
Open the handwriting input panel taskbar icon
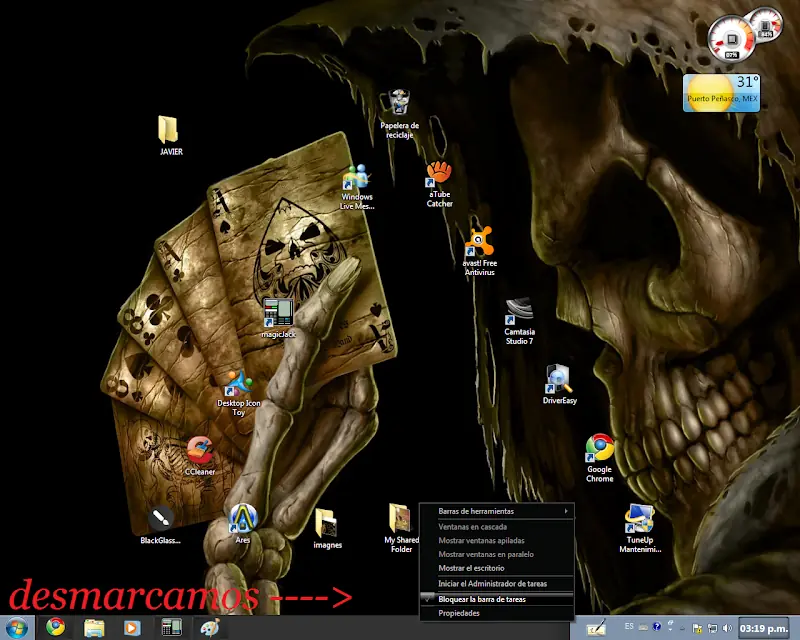click(596, 628)
